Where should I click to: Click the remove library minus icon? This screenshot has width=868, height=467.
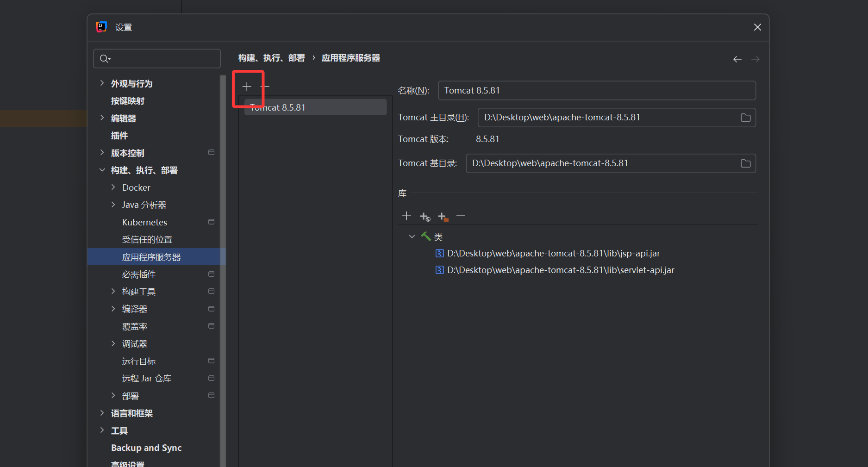(x=461, y=216)
